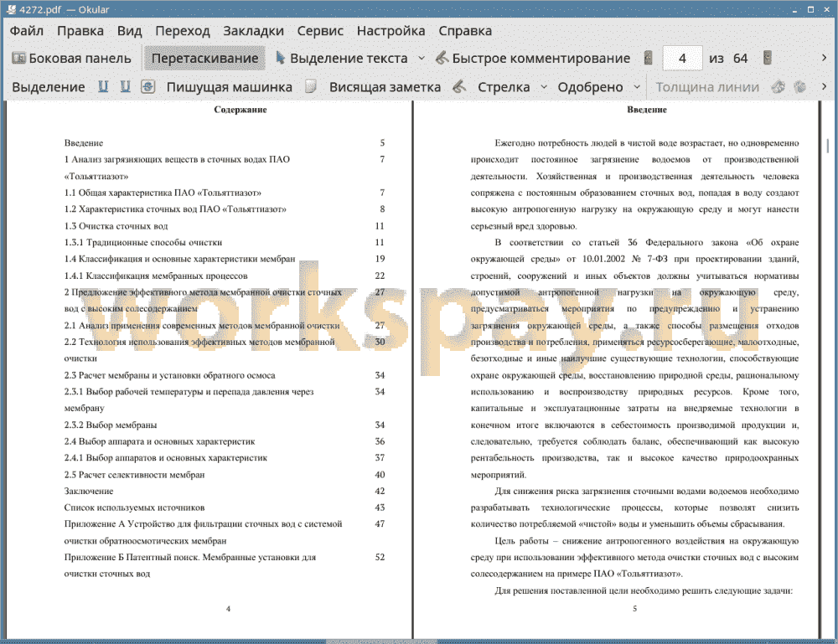Activate the Перетаскивание browse mode
The image size is (838, 644).
[204, 59]
